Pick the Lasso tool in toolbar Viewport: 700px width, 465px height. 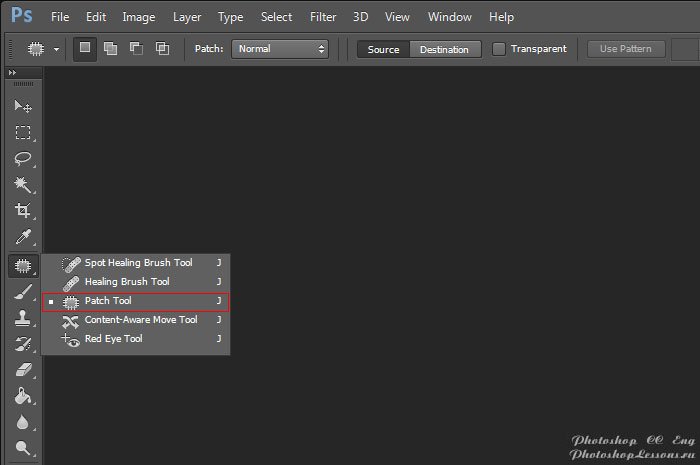[22, 159]
